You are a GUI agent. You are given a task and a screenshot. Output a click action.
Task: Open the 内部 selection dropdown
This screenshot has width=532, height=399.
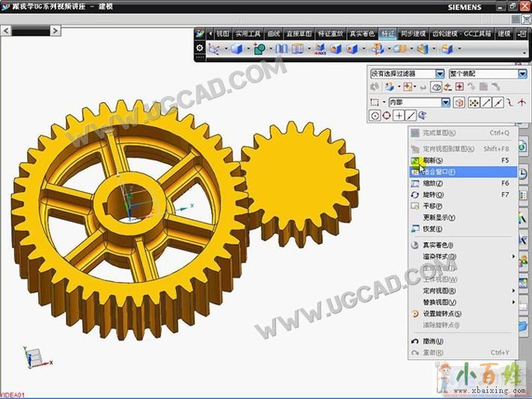[x=445, y=102]
